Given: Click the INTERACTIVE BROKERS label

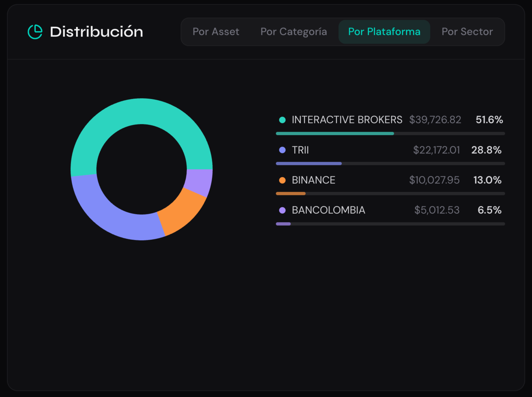Looking at the screenshot, I should (347, 120).
